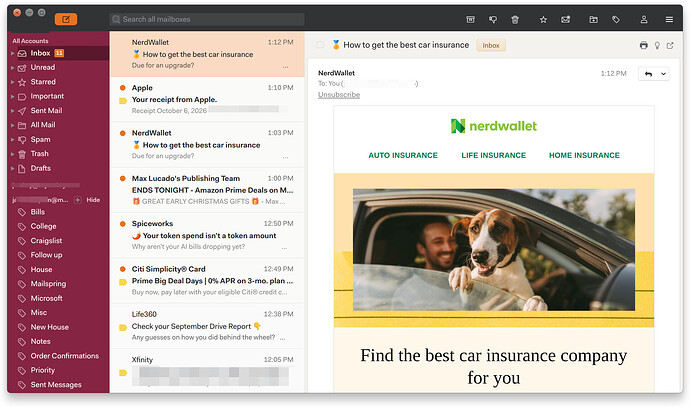Open the Life360 September Drive Report email
690x407 pixels.
[207, 326]
